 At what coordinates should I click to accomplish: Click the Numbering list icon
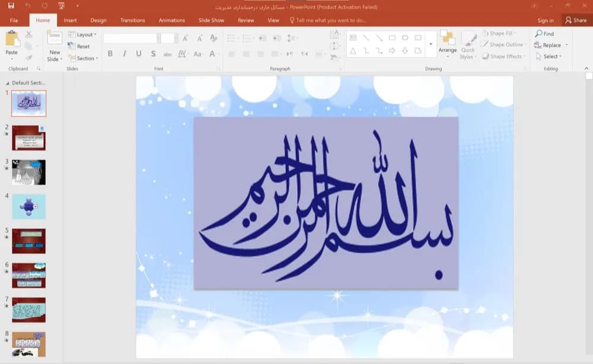247,38
